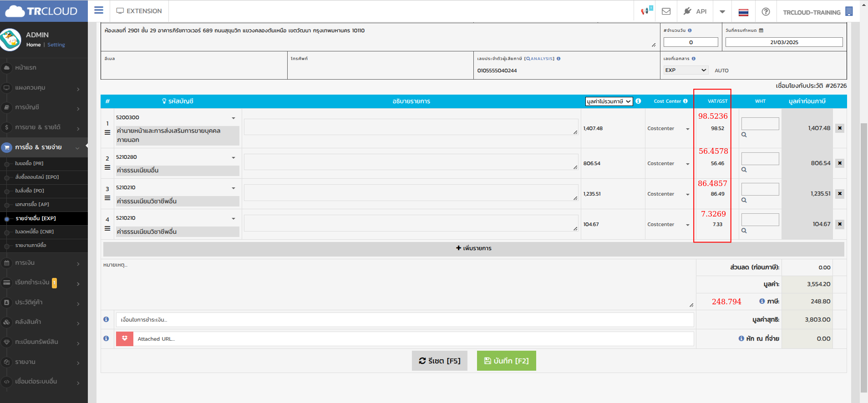This screenshot has width=868, height=403.
Task: Open ทะเบียนทรัพย์สิน sidebar menu
Action: click(44, 342)
